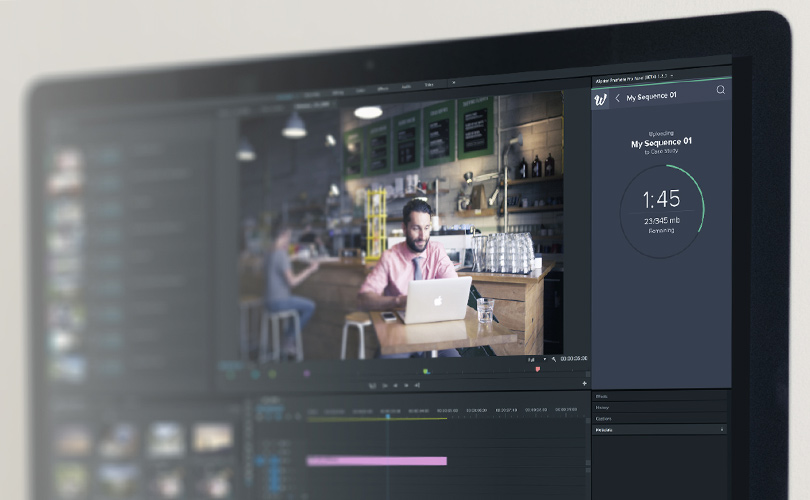Select the highlighted panel tab below Captions

click(659, 430)
